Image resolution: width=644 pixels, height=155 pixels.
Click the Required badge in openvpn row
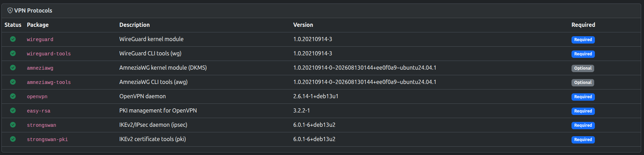tap(583, 97)
